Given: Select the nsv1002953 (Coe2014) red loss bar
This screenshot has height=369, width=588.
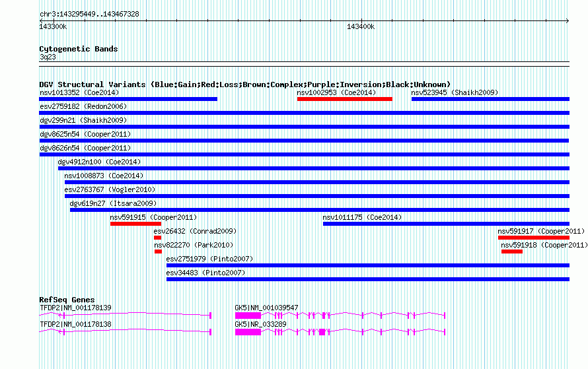Looking at the screenshot, I should coord(345,99).
